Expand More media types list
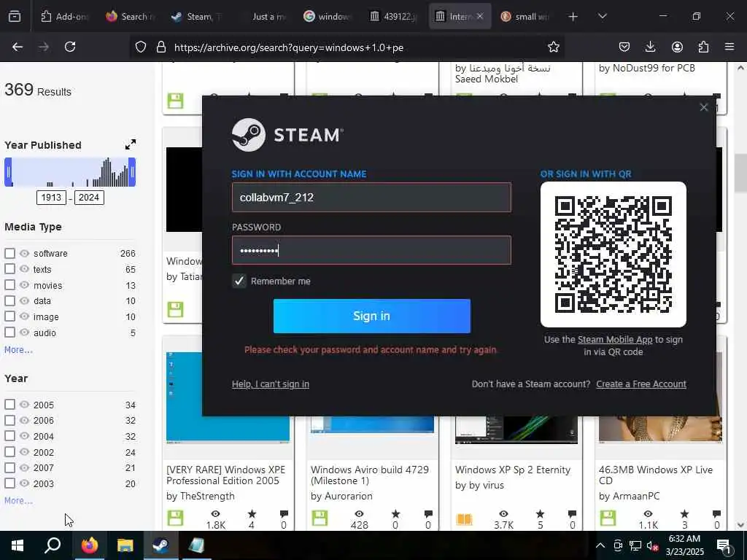Viewport: 747px width, 560px height. tap(18, 350)
